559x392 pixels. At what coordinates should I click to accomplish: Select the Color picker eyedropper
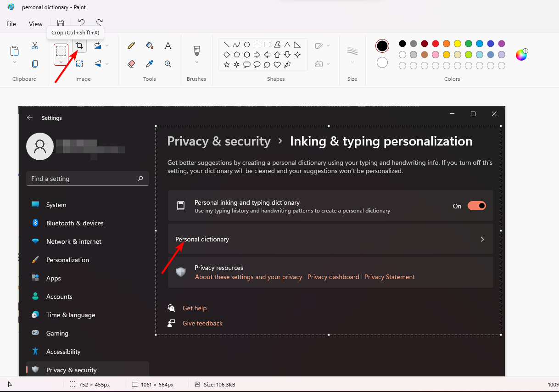click(150, 64)
